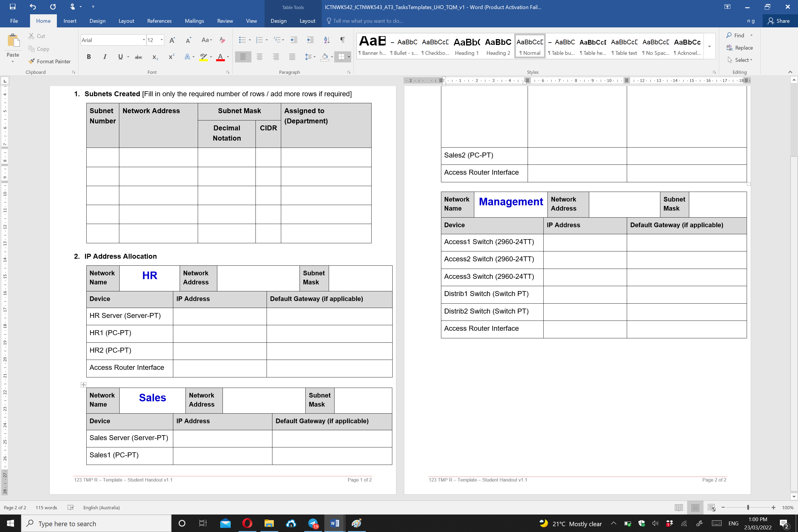The height and width of the screenshot is (532, 798).
Task: Switch to Read Mode view
Action: coord(679,508)
